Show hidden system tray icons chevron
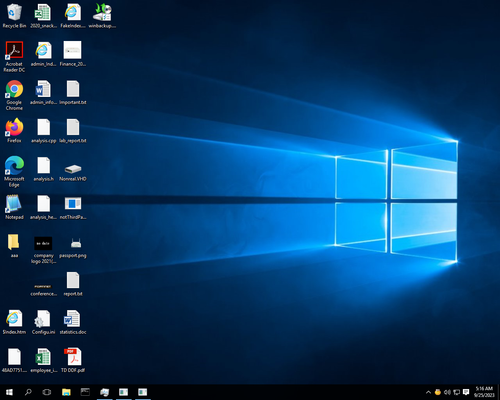This screenshot has height=400, width=500. tap(428, 392)
